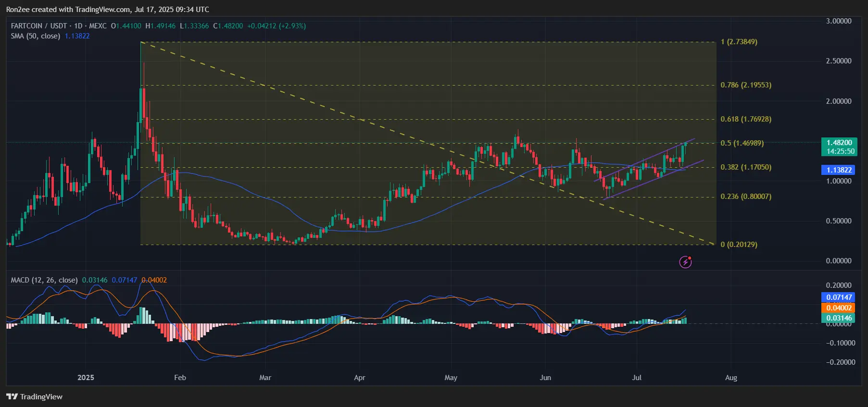Click Fibonacci label 0.5 (1.46989)
868x407 pixels.
[742, 143]
